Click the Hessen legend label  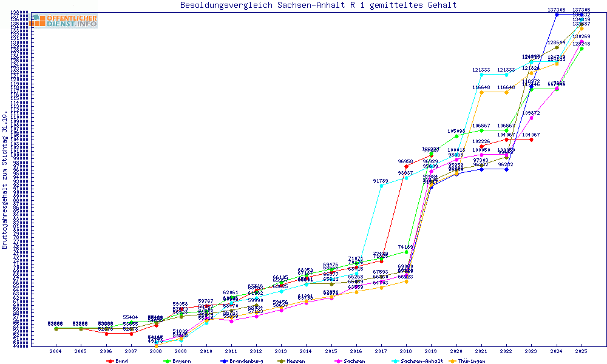coord(295,361)
